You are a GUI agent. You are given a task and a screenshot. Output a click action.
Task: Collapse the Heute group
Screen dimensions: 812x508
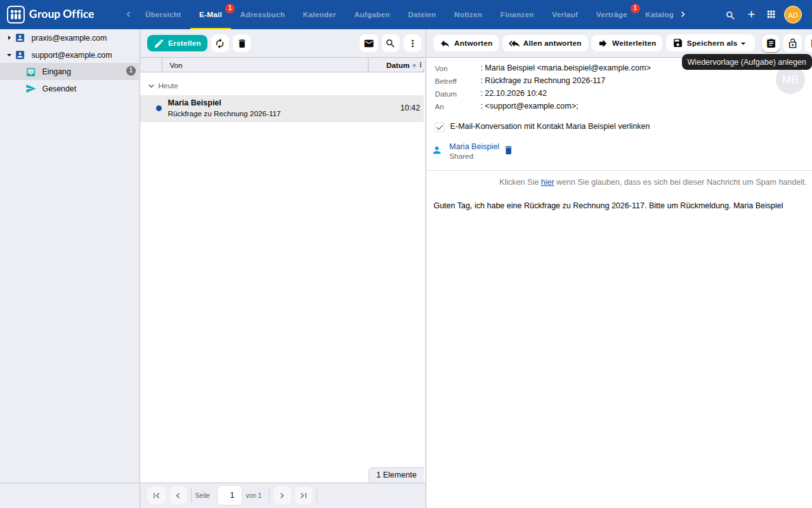tap(151, 86)
